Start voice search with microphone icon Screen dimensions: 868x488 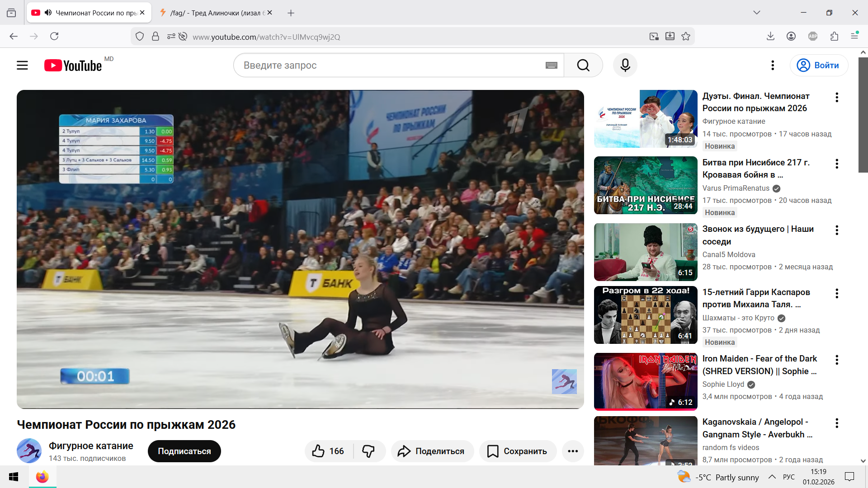click(x=625, y=66)
